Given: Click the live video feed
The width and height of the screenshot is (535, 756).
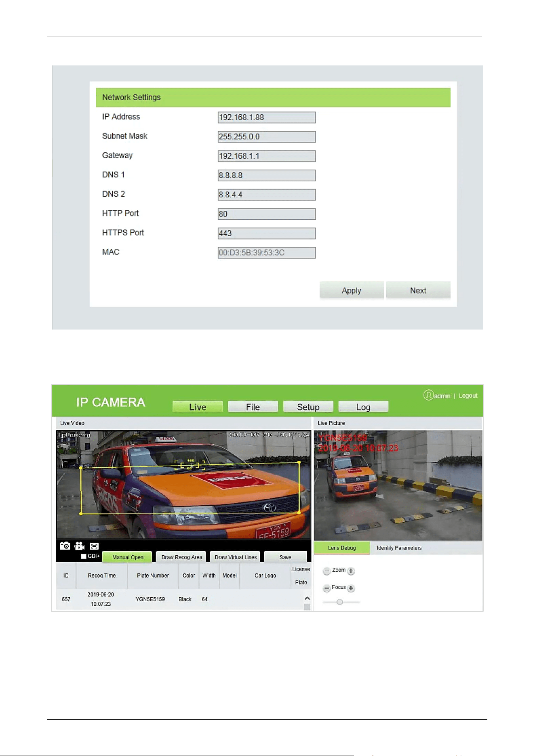Looking at the screenshot, I should [x=183, y=485].
